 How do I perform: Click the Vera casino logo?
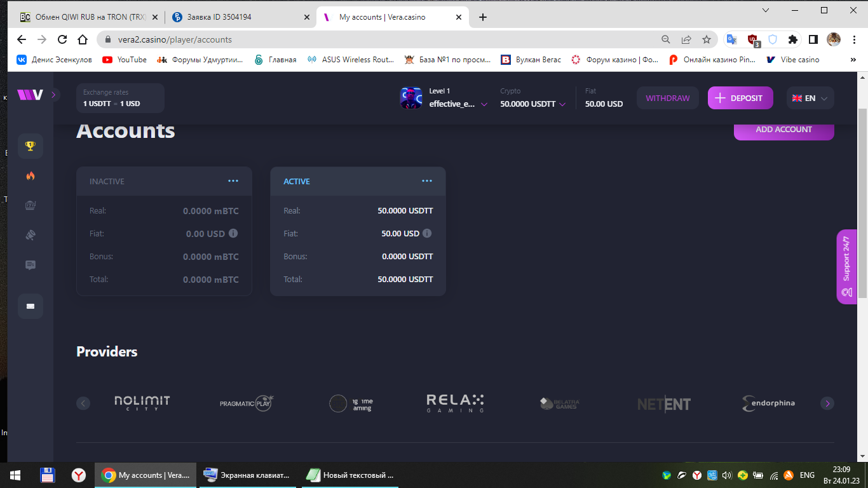[30, 95]
